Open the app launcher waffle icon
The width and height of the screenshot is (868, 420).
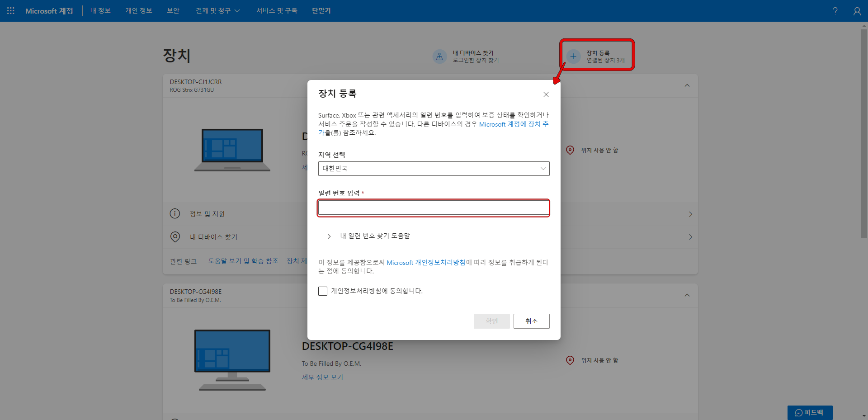pyautogui.click(x=10, y=10)
